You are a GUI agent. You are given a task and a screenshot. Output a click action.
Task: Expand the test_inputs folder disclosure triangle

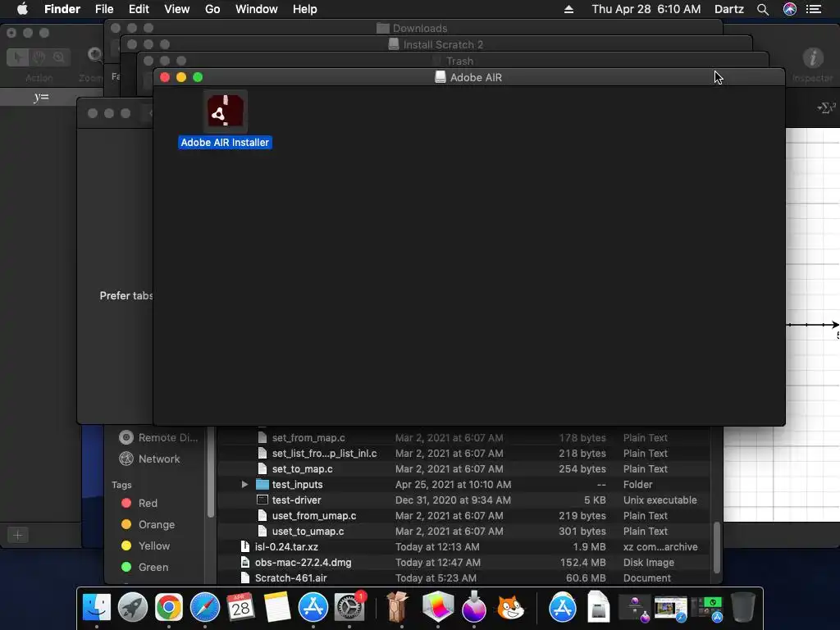pyautogui.click(x=244, y=484)
